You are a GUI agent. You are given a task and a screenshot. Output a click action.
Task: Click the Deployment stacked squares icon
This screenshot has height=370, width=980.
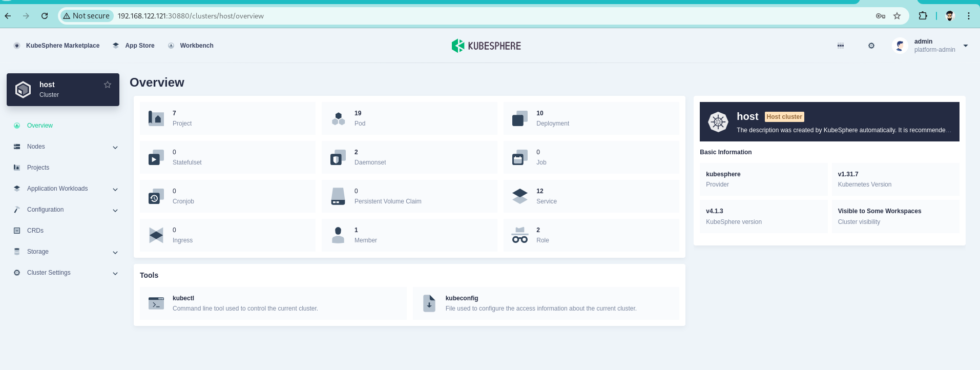[520, 118]
